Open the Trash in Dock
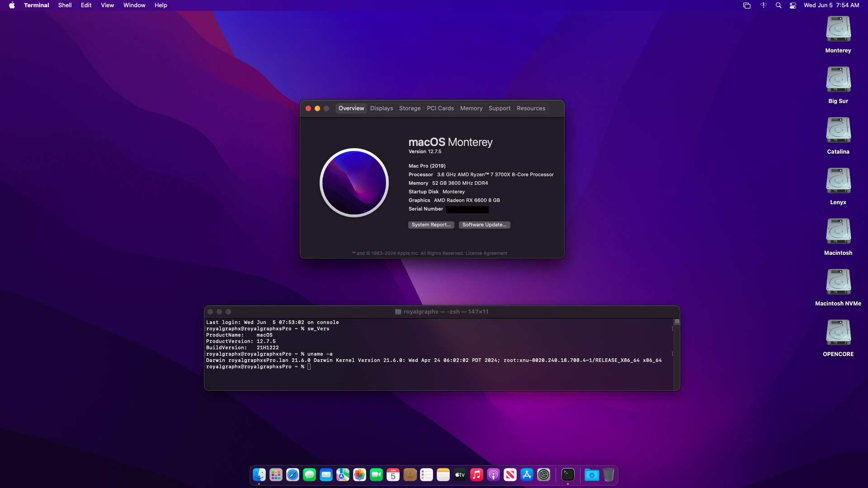The height and width of the screenshot is (488, 868). click(609, 475)
